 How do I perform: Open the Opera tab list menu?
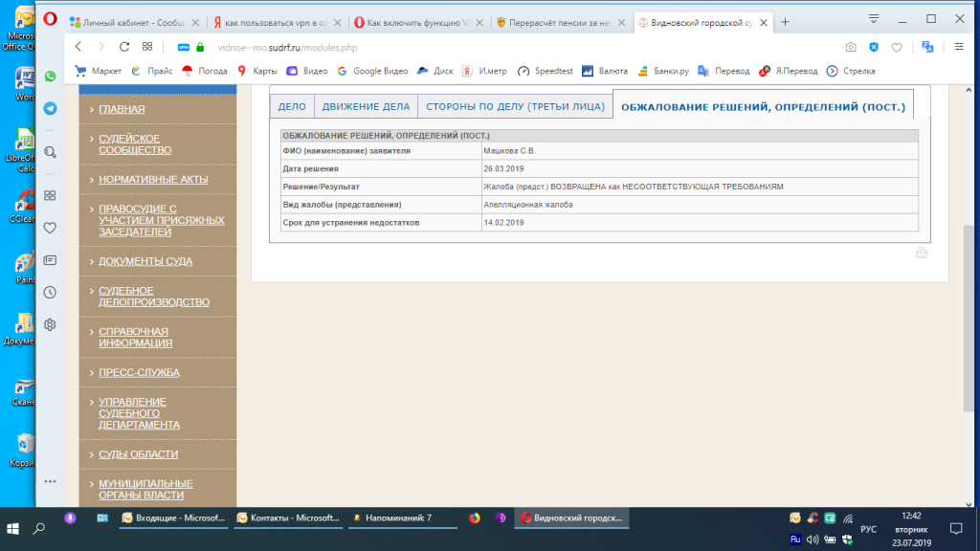pyautogui.click(x=873, y=20)
